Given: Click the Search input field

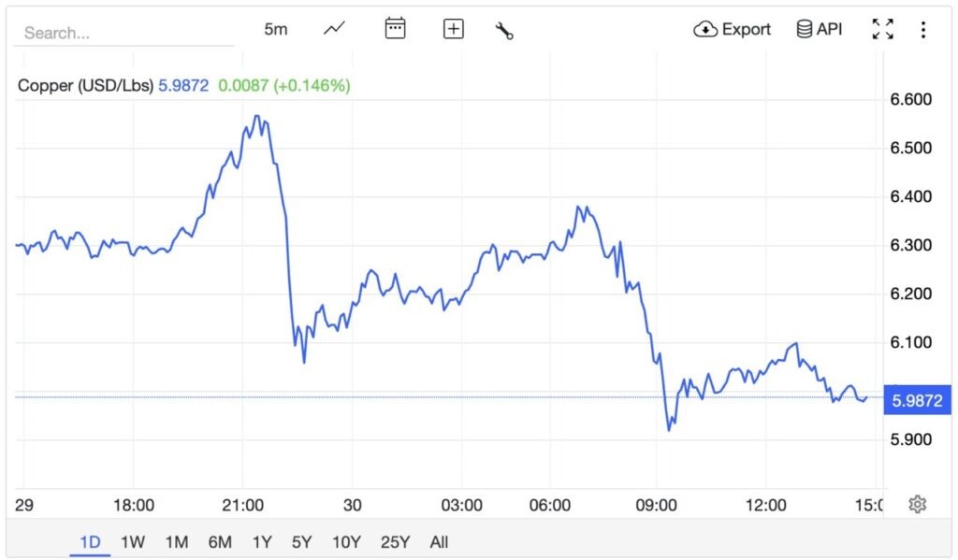Looking at the screenshot, I should (x=123, y=33).
